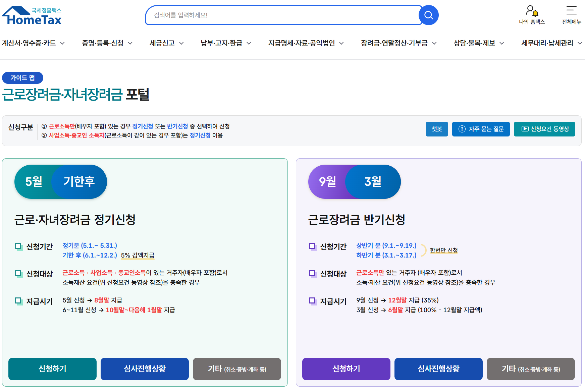
Task: Click 한번만 신청 label
Action: 444,250
